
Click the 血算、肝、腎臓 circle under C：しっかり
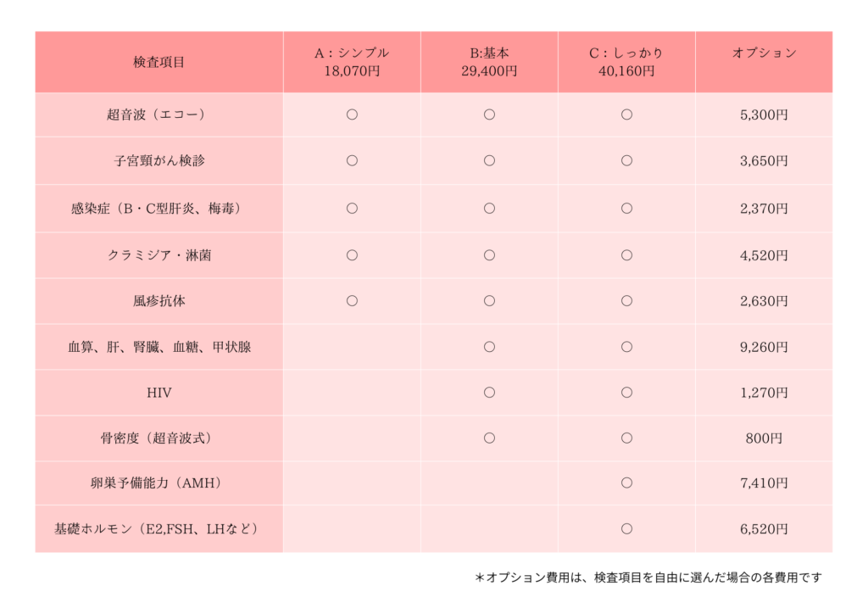[626, 346]
